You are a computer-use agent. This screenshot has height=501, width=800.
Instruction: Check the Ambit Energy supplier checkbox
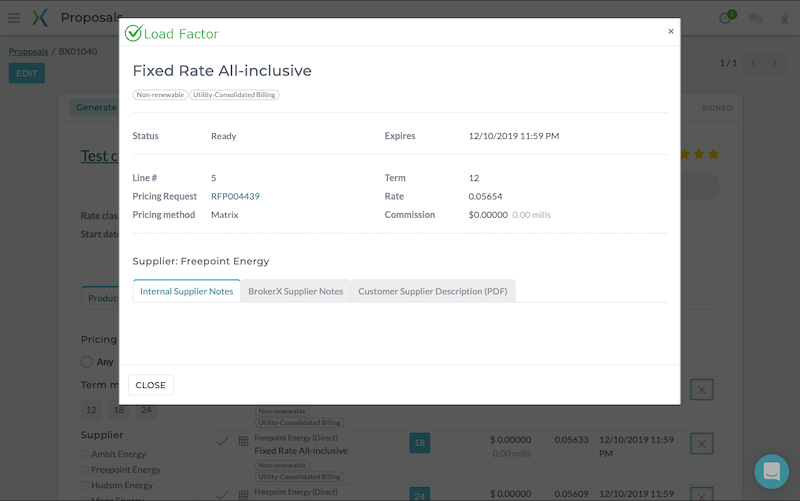[x=85, y=455]
